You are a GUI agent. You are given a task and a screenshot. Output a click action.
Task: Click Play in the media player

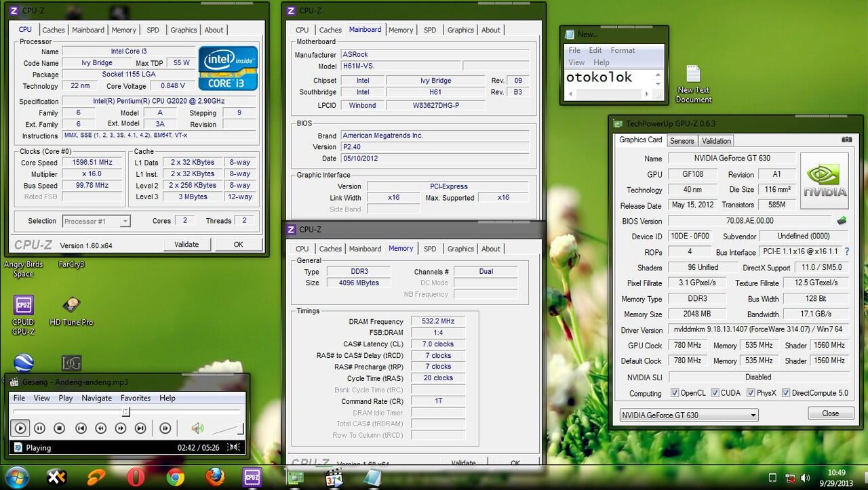point(20,428)
